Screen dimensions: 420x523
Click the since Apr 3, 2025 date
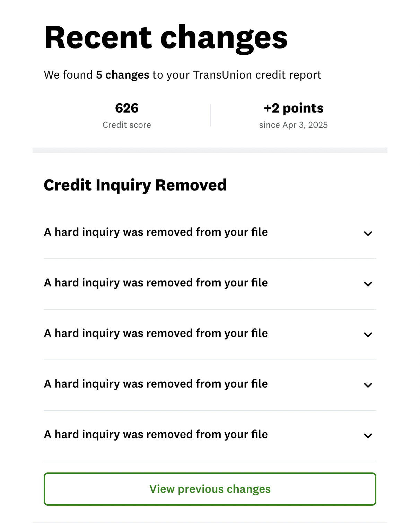click(293, 125)
